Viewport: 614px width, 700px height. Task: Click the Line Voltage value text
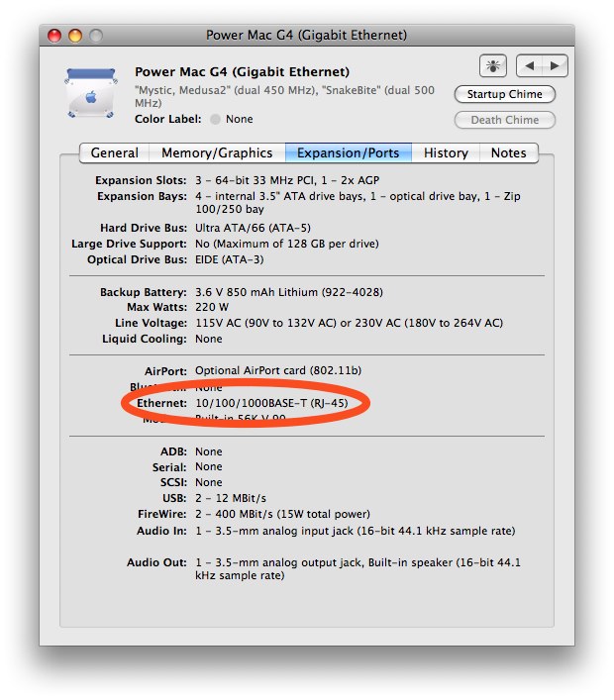tap(349, 323)
